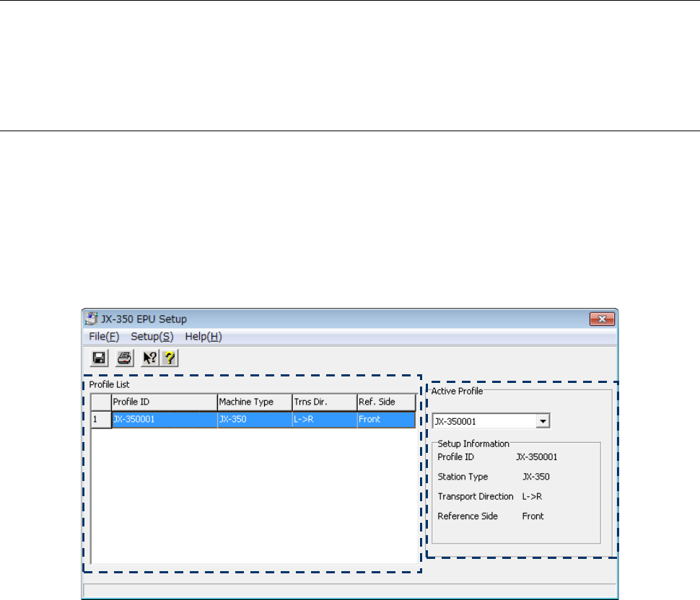Click the Save toolbar icon
700x600 pixels.
pos(99,358)
